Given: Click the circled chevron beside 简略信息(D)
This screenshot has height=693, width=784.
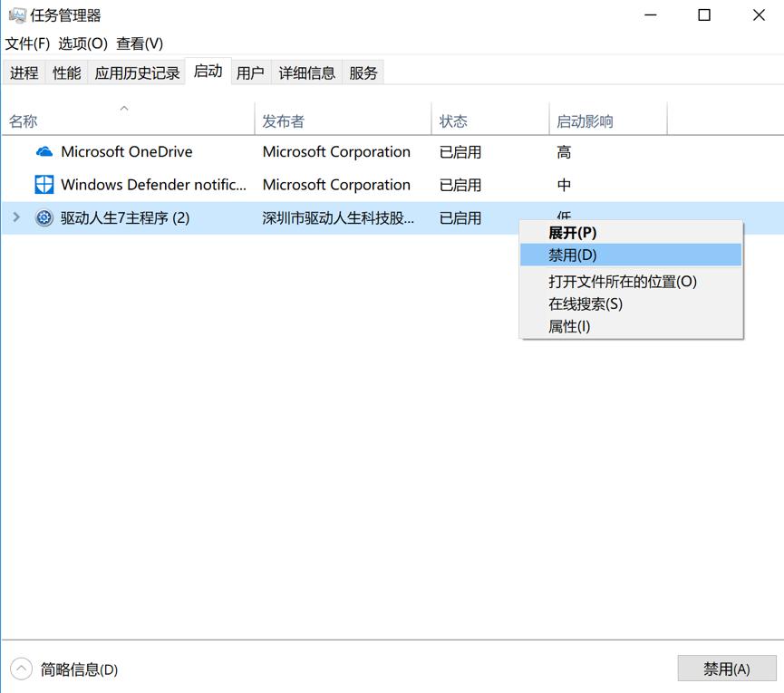Looking at the screenshot, I should 20,669.
